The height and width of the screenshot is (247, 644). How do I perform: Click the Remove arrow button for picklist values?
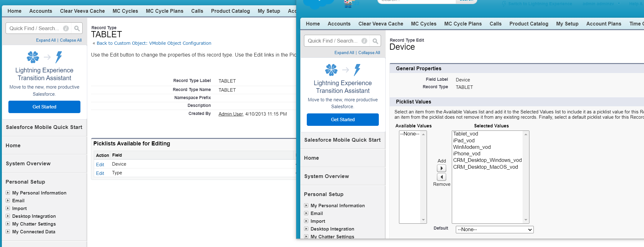pos(441,177)
